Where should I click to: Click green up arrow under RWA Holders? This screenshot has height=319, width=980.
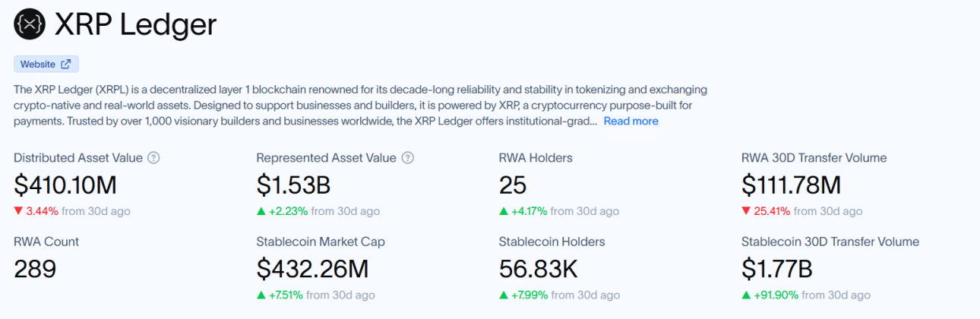coord(504,211)
